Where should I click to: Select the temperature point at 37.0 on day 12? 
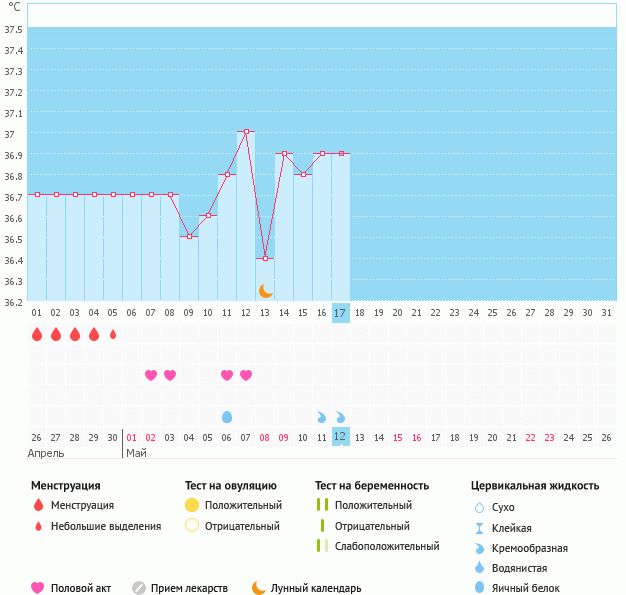[x=246, y=131]
